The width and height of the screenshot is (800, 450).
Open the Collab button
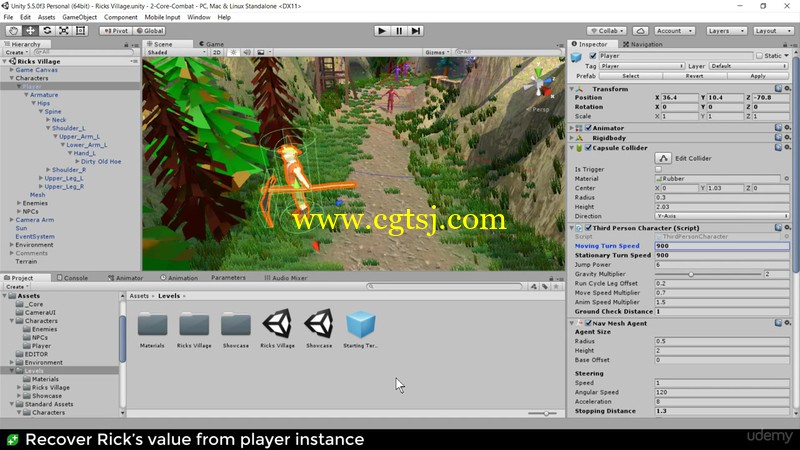607,31
